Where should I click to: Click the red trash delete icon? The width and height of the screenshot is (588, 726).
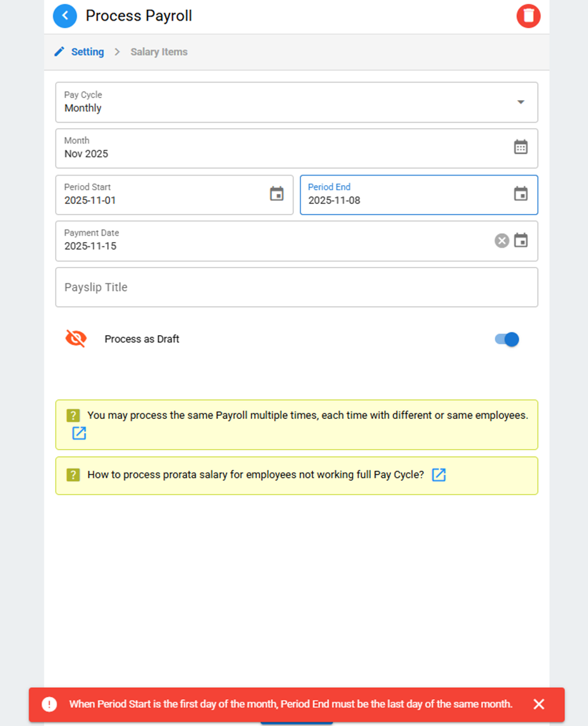click(x=528, y=16)
